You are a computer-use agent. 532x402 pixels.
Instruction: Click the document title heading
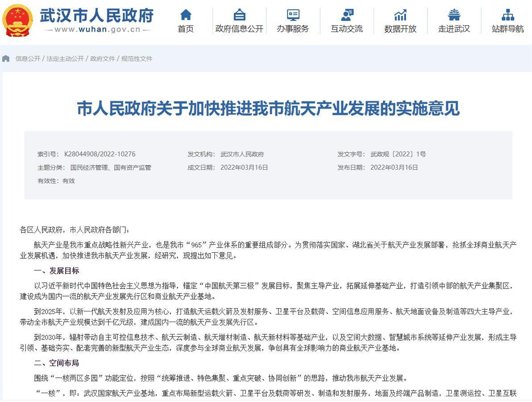[268, 109]
